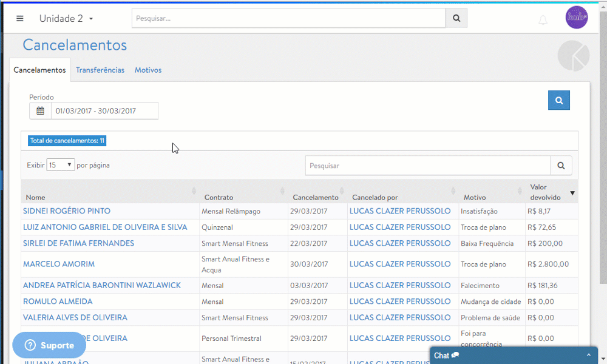The height and width of the screenshot is (364, 607).
Task: Open the pie chart report icon
Action: tap(573, 56)
